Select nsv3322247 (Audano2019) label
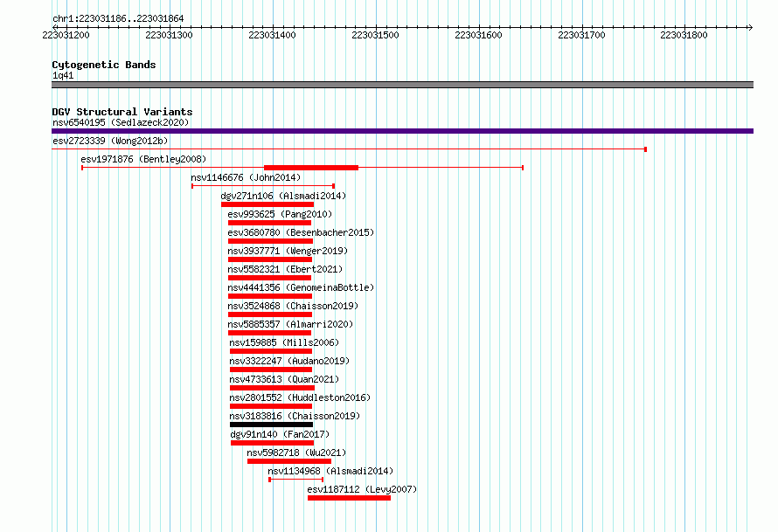This screenshot has width=778, height=532. (289, 361)
